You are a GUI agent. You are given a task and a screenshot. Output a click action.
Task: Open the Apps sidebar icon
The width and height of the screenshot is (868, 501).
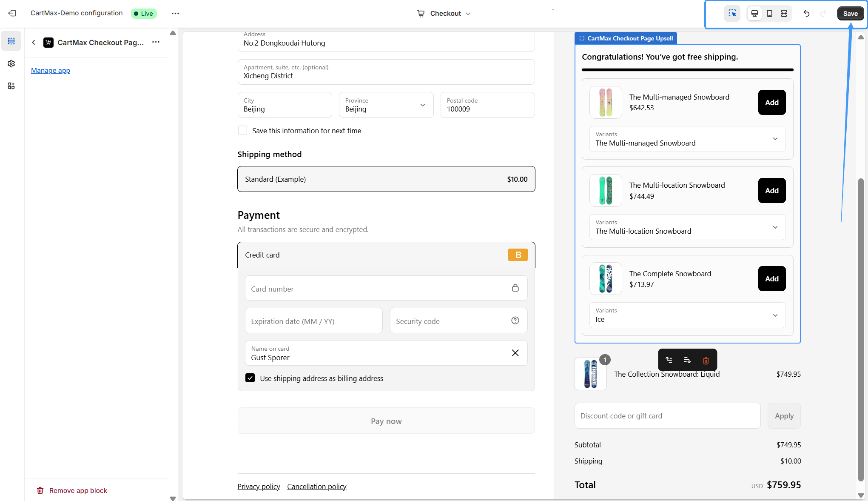click(x=11, y=86)
